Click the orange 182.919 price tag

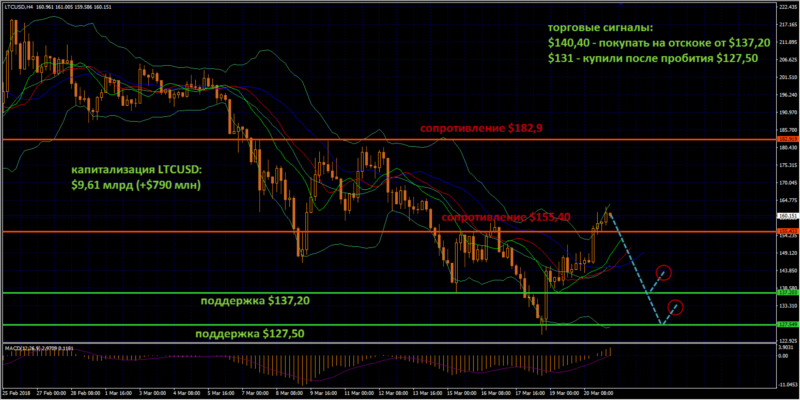coord(786,139)
